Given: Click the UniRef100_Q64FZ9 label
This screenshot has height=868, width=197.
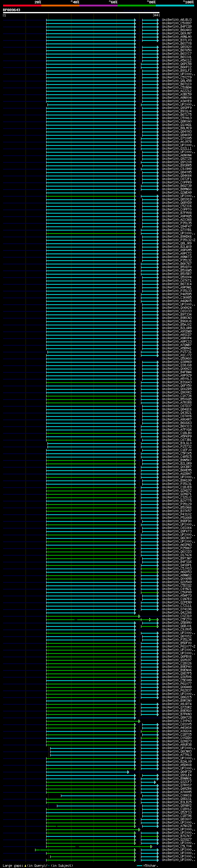Looking at the screenshot, I should 177,772.
